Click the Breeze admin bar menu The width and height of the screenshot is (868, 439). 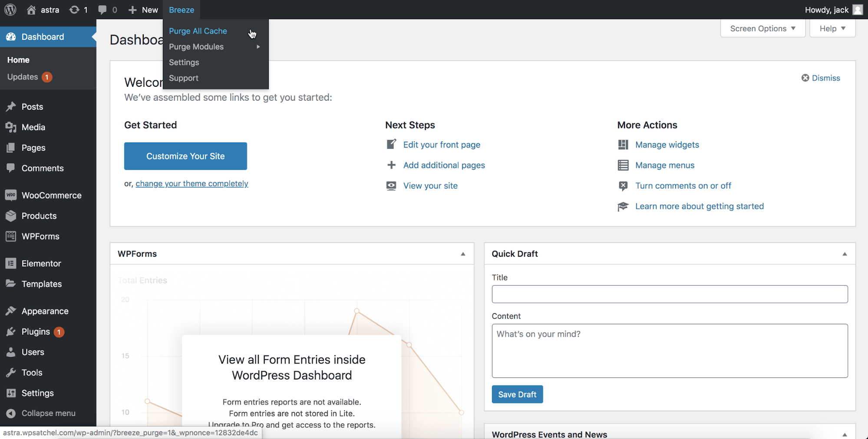(182, 10)
